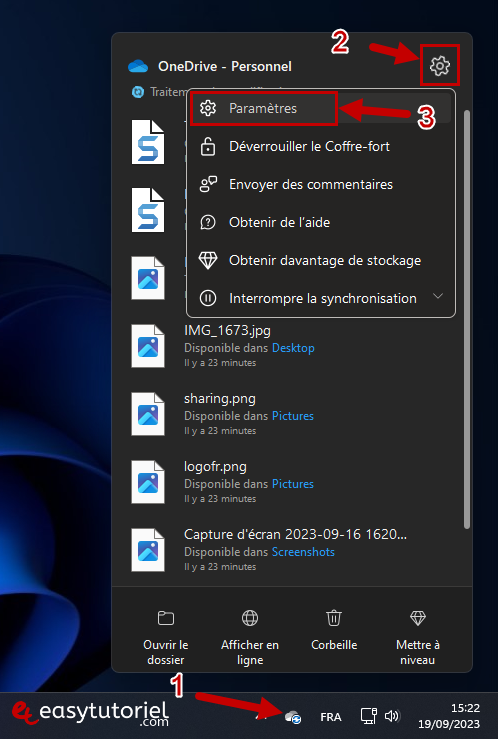Click the OneDrive cloud tray icon
The height and width of the screenshot is (739, 498).
click(x=293, y=717)
